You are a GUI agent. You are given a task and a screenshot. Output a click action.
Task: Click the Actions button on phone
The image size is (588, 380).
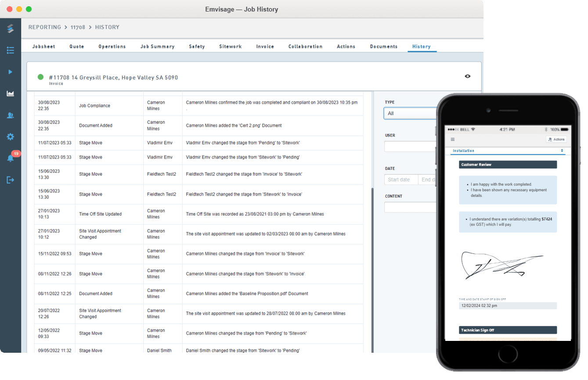click(556, 139)
